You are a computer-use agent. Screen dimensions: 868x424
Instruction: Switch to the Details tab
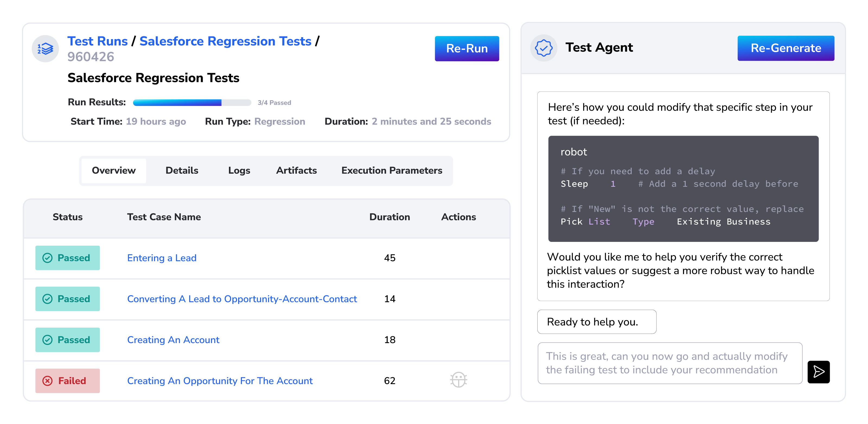click(182, 170)
